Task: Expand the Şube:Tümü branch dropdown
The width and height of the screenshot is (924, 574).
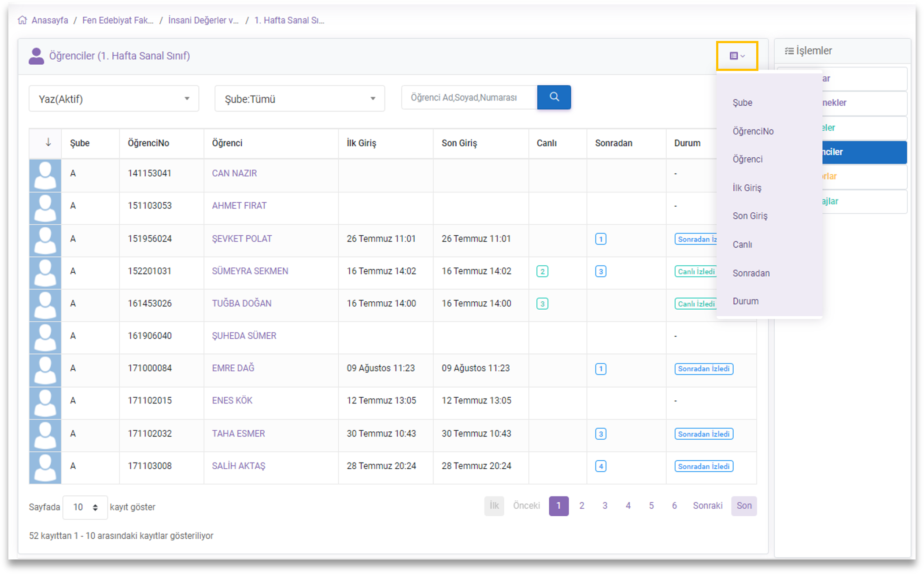Action: point(299,99)
